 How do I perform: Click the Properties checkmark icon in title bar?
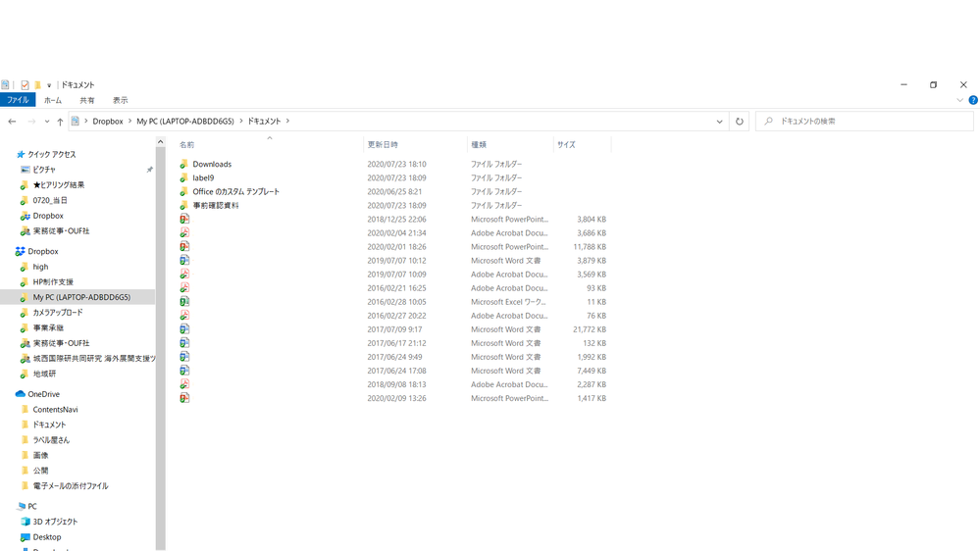(x=25, y=85)
